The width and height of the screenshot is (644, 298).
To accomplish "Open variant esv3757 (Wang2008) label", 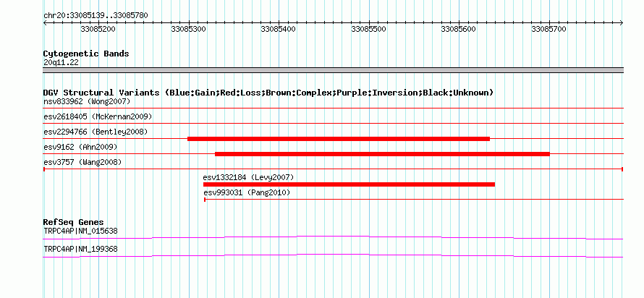I will point(82,162).
